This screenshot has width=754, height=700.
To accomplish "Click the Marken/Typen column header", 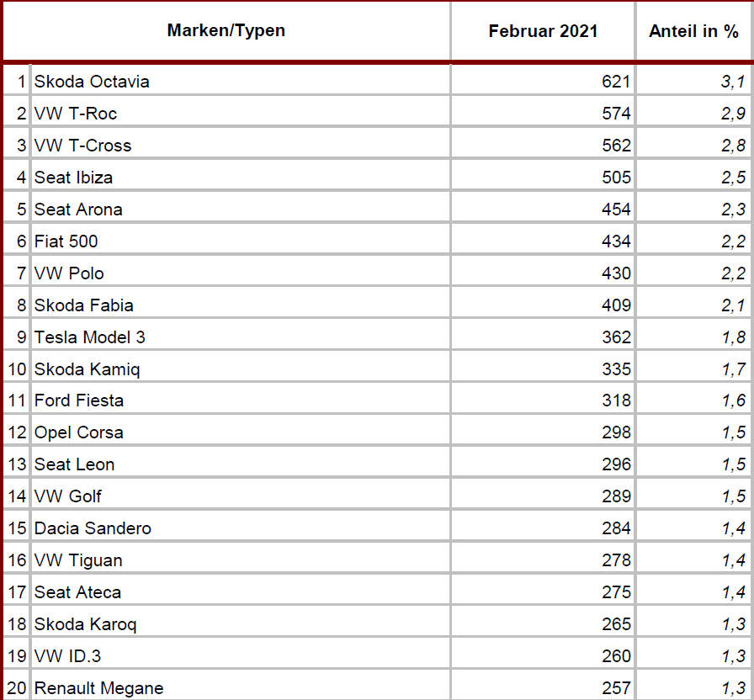I will coord(226,30).
